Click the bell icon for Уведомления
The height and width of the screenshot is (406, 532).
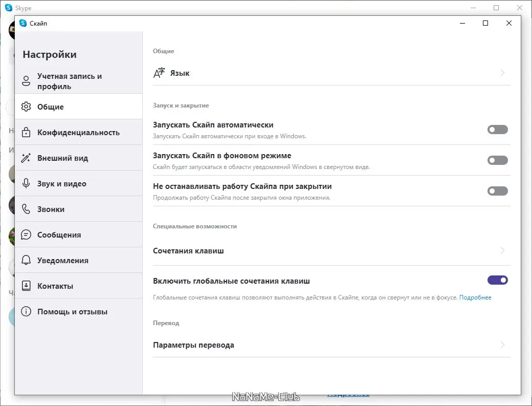click(26, 261)
